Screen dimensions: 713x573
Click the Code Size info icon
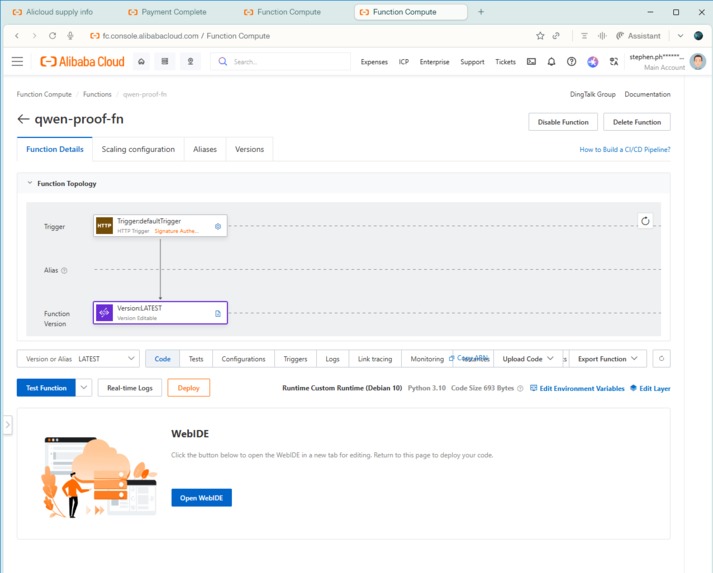point(520,388)
